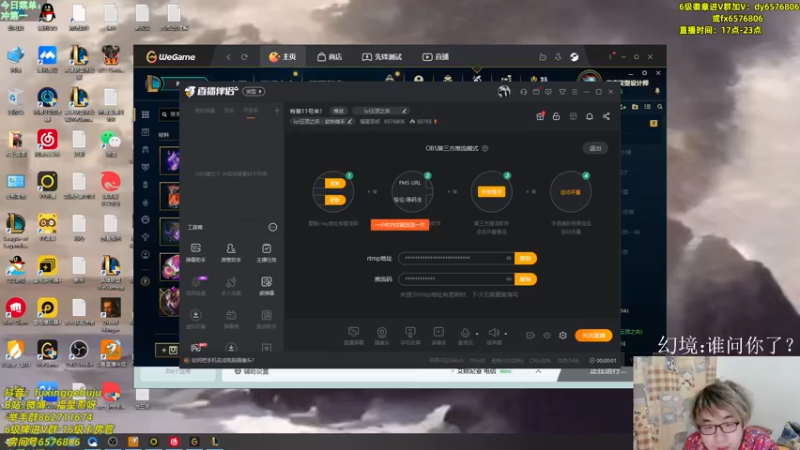The image size is (800, 450).
Task: Click the upper copy button in step 1 circle
Action: coord(335,183)
